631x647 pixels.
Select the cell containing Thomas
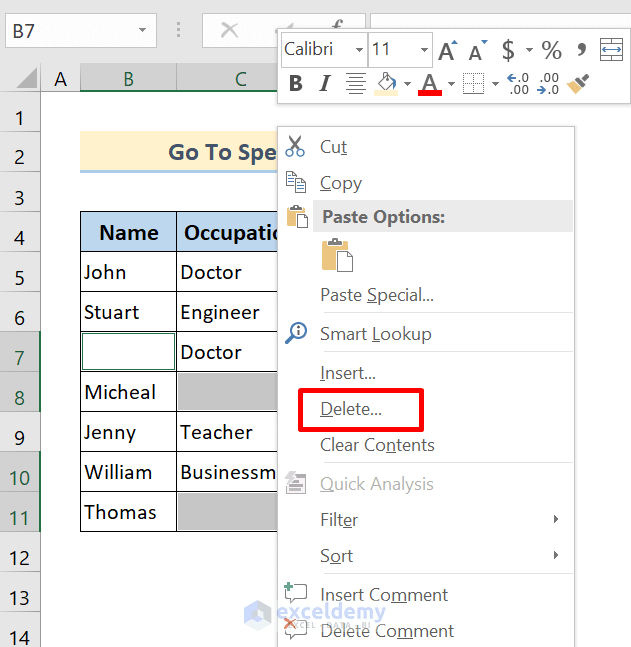click(128, 512)
